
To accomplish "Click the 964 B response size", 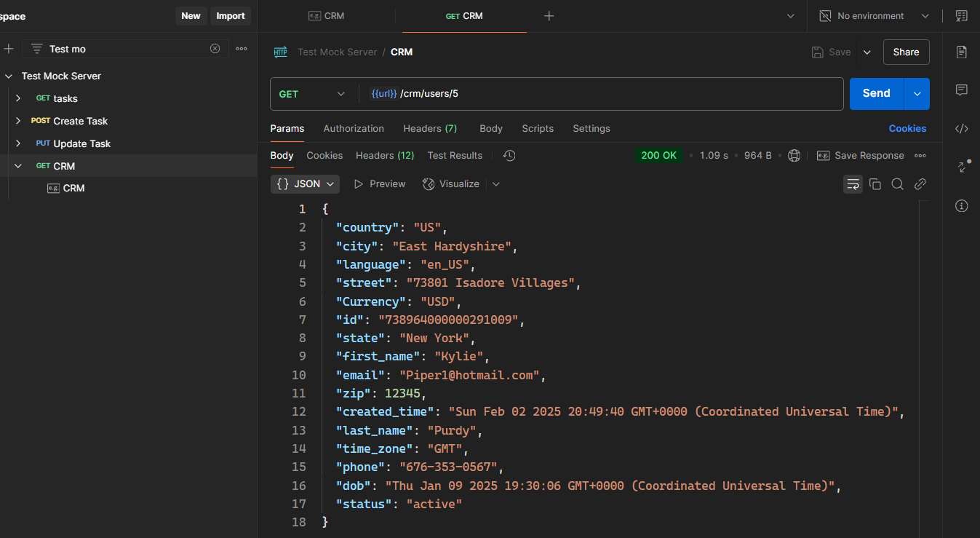I will 758,156.
